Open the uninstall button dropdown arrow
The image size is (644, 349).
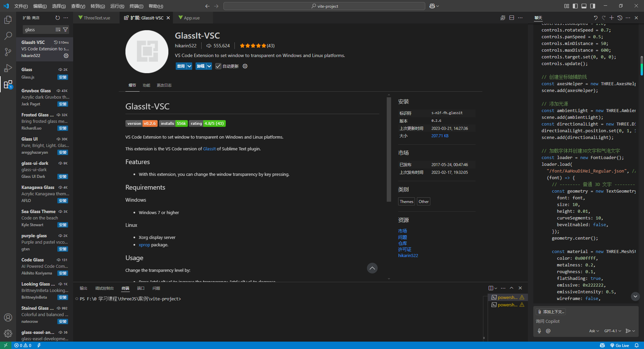click(209, 66)
